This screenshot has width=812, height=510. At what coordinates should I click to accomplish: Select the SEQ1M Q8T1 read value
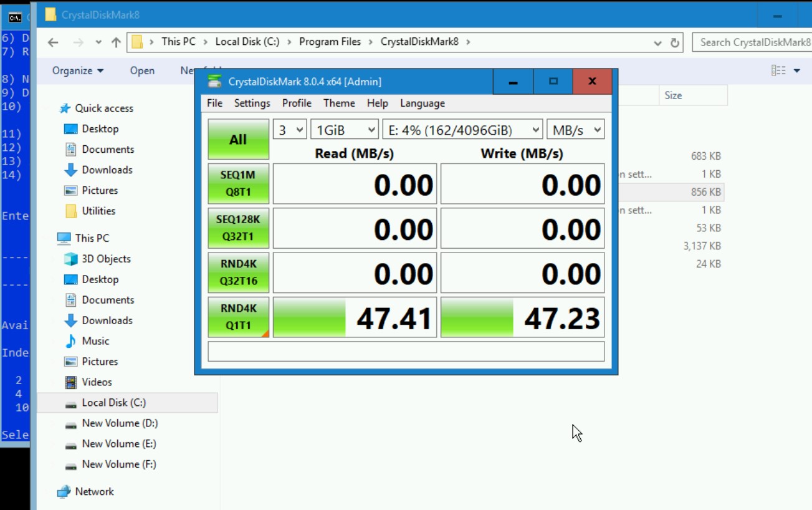pos(355,184)
